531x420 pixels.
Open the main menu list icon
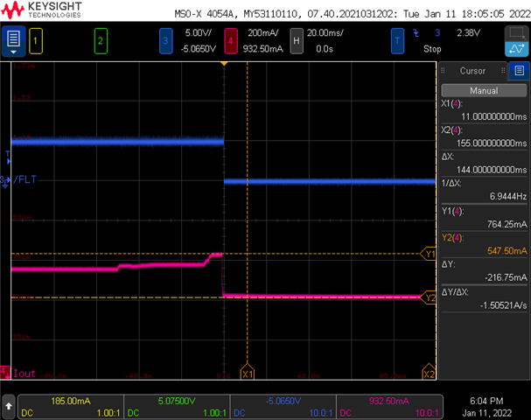pyautogui.click(x=13, y=41)
